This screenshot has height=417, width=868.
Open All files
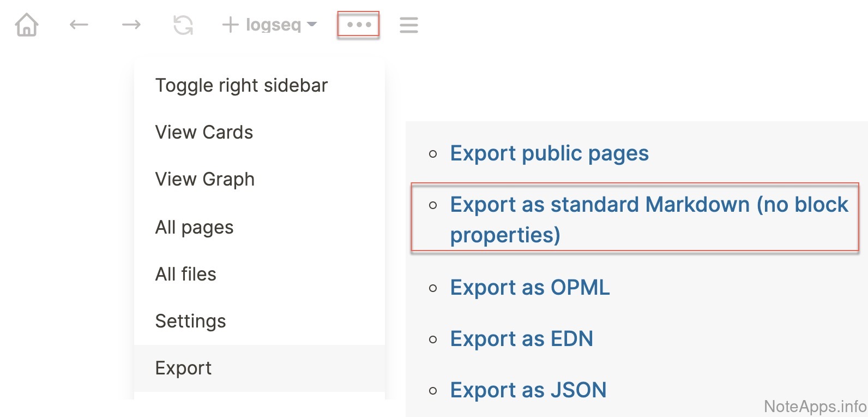[x=186, y=274]
